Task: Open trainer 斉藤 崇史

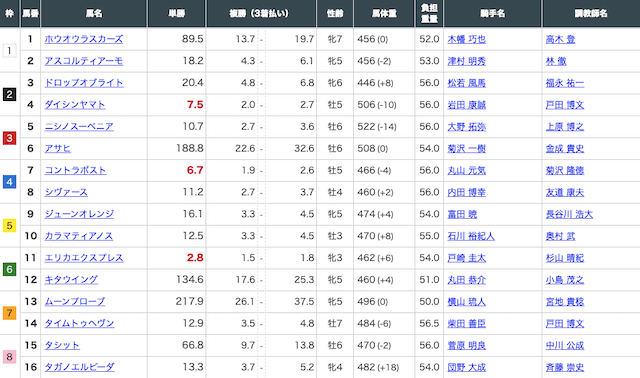Action: 565,367
